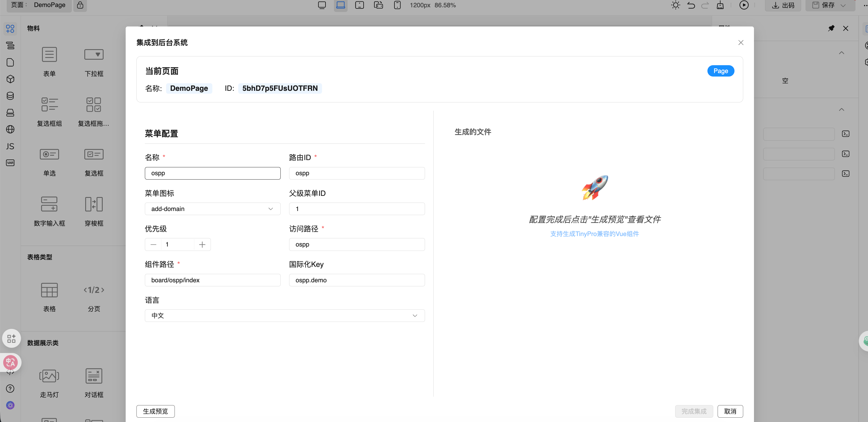Select the 表格 table component icon
This screenshot has width=868, height=422.
coord(49,290)
